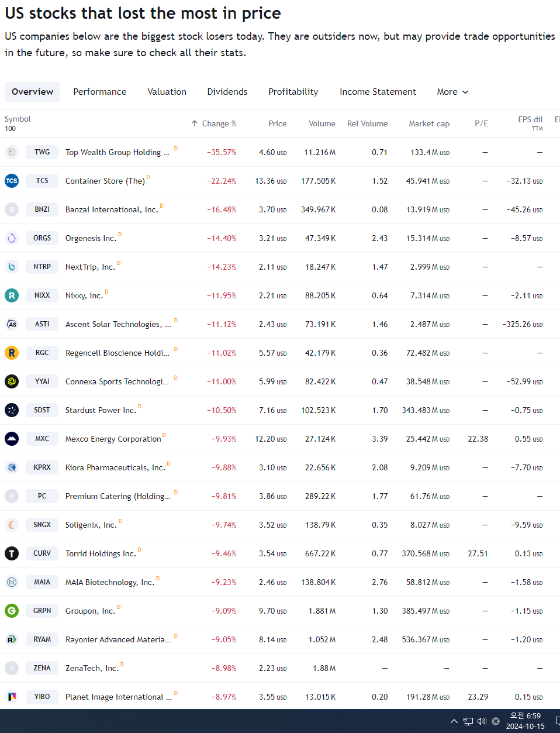This screenshot has width=560, height=733.
Task: Open Container Store (The) stock page
Action: click(105, 181)
